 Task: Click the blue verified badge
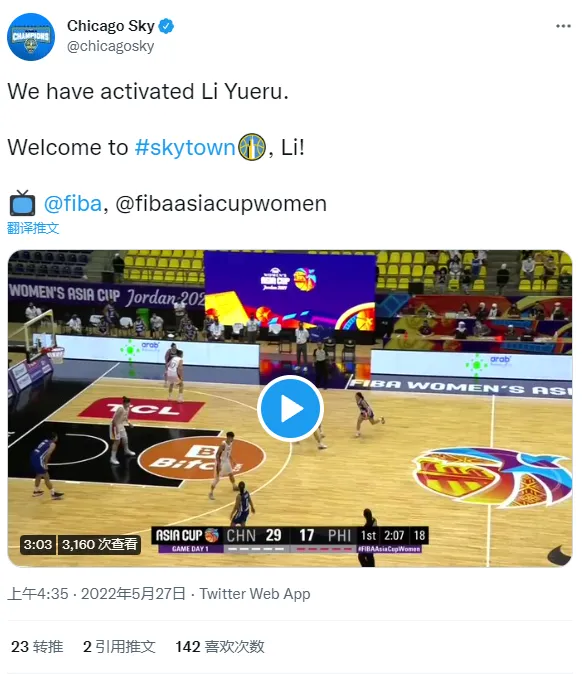[166, 26]
